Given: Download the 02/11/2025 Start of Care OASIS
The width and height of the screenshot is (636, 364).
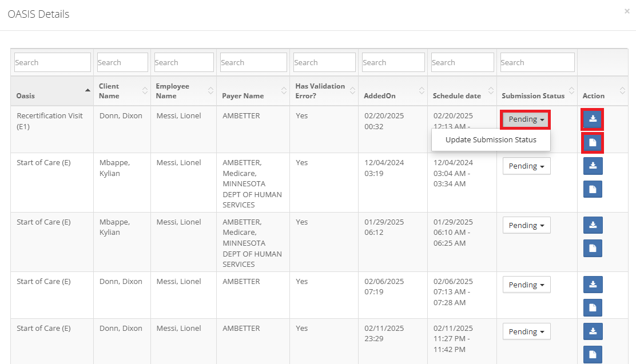Looking at the screenshot, I should [x=593, y=331].
